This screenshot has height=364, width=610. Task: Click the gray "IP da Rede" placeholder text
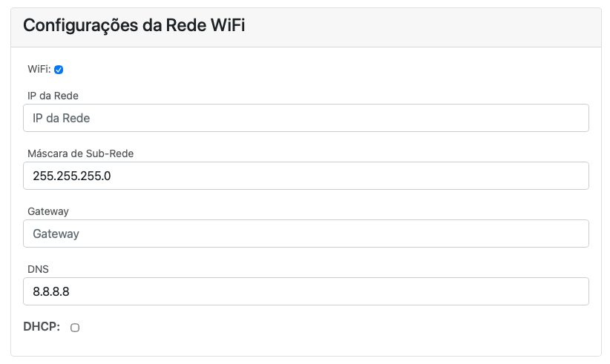[62, 118]
